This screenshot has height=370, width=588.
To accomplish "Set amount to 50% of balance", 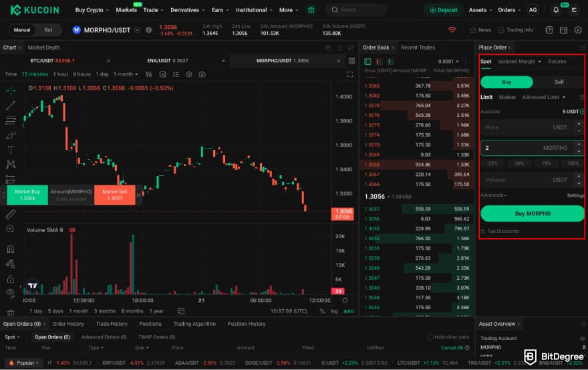I will (x=519, y=163).
